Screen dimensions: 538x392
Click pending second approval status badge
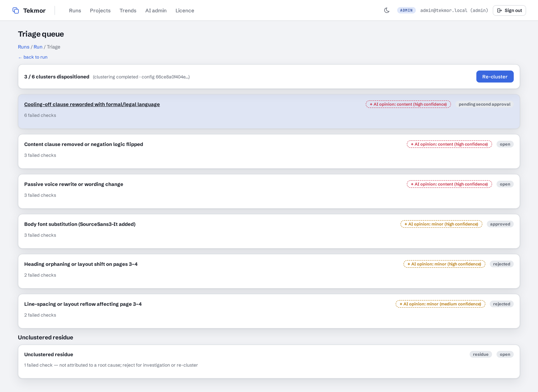coord(484,104)
